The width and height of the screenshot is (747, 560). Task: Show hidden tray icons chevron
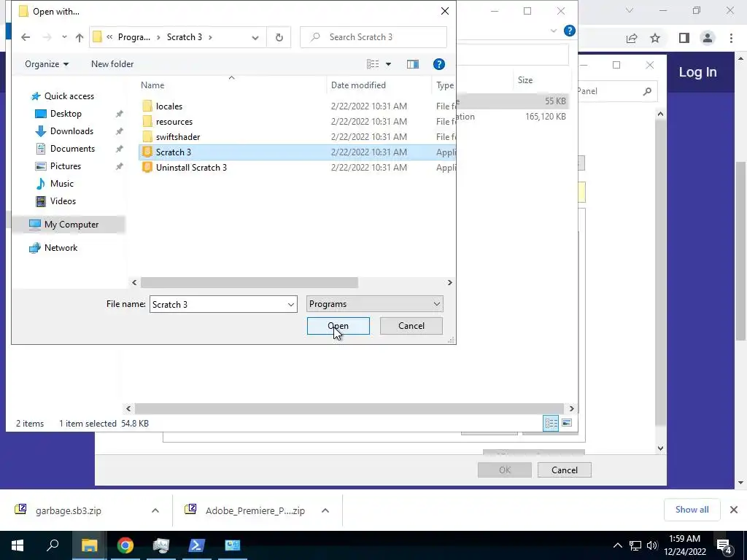(617, 545)
